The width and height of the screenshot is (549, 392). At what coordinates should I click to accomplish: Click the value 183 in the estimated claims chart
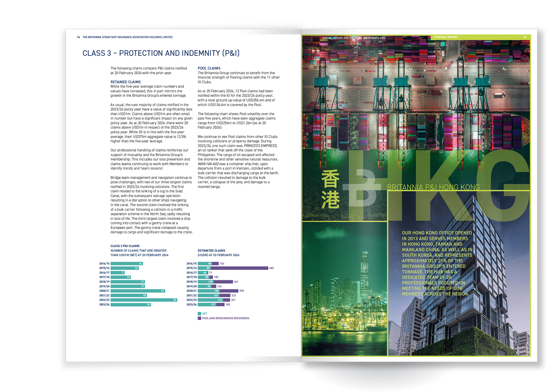(x=228, y=305)
